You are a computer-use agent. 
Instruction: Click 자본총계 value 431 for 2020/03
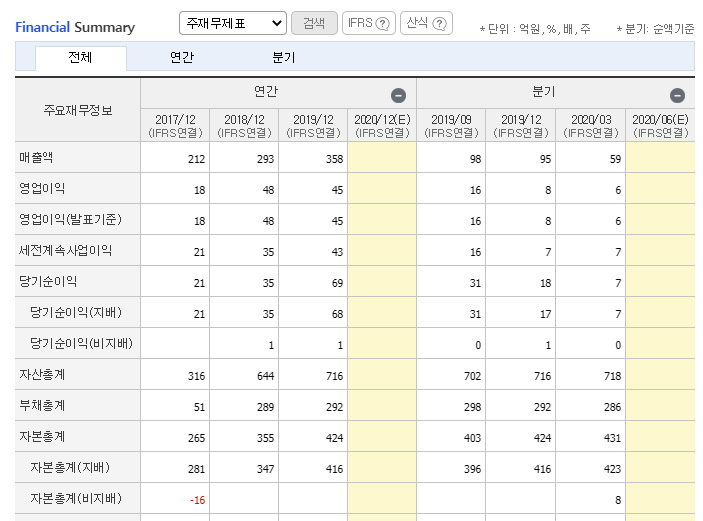tap(612, 438)
